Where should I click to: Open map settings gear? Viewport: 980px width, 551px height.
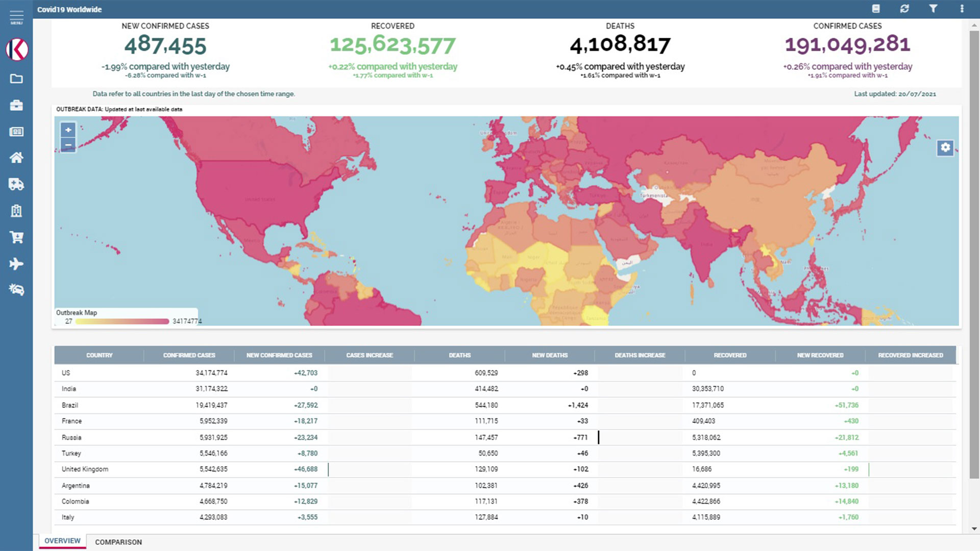[945, 147]
